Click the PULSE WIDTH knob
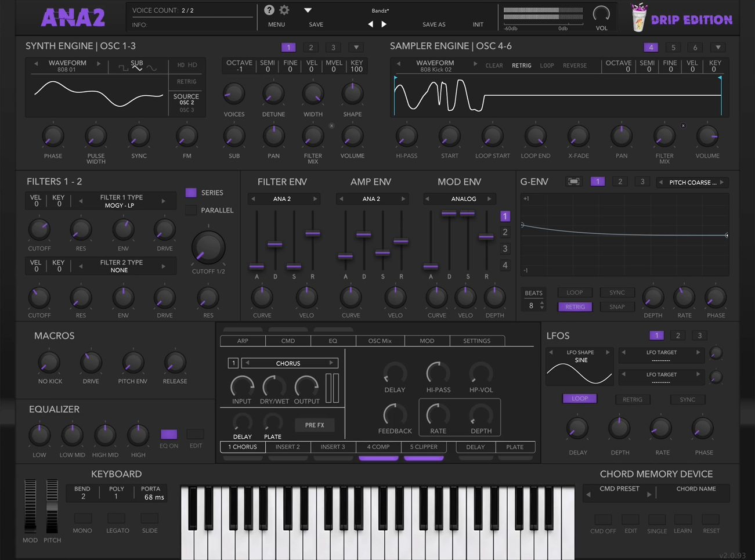 96,136
